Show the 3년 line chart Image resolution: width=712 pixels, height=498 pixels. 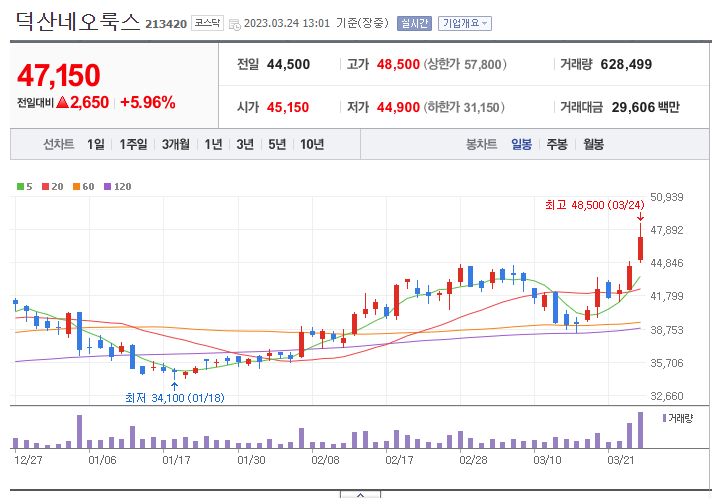tap(245, 144)
